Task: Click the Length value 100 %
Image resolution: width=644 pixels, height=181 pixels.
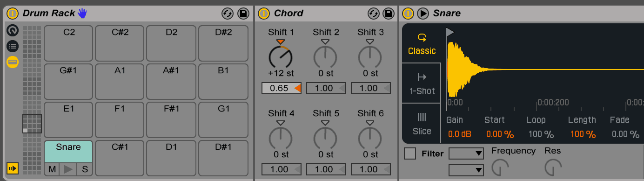Action: click(x=583, y=134)
